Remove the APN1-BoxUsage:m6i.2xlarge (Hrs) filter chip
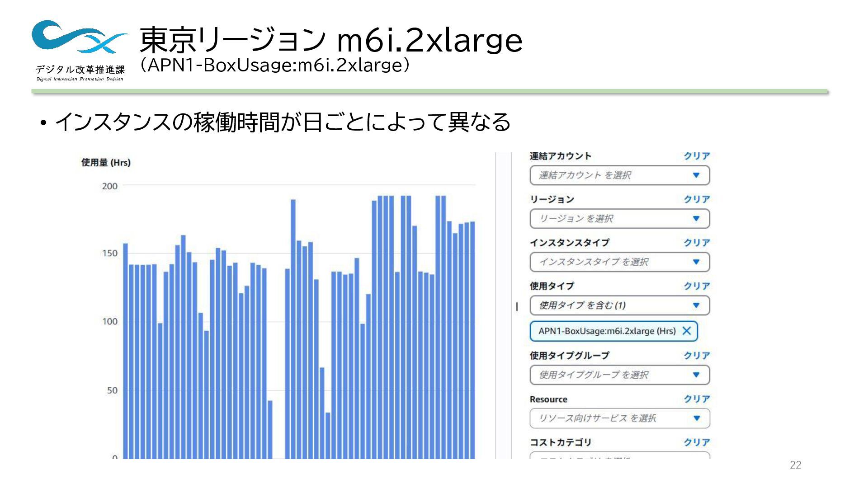The width and height of the screenshot is (868, 488). pos(687,331)
